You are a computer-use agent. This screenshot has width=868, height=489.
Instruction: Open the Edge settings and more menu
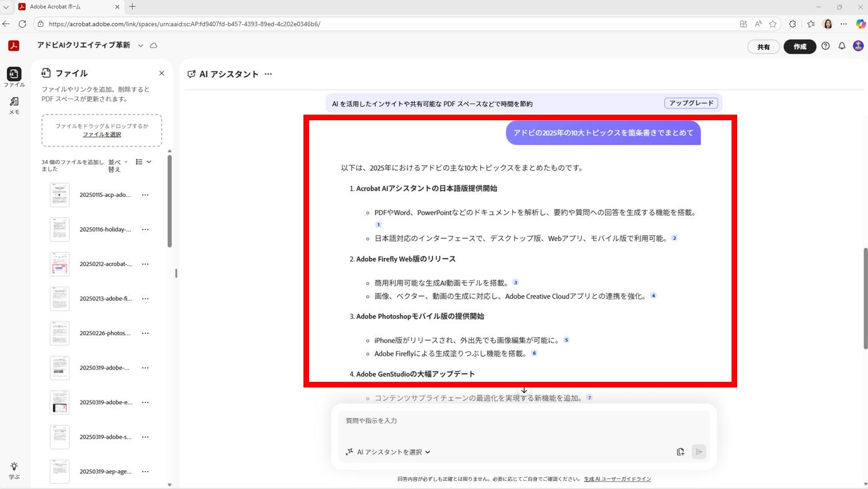pyautogui.click(x=844, y=24)
